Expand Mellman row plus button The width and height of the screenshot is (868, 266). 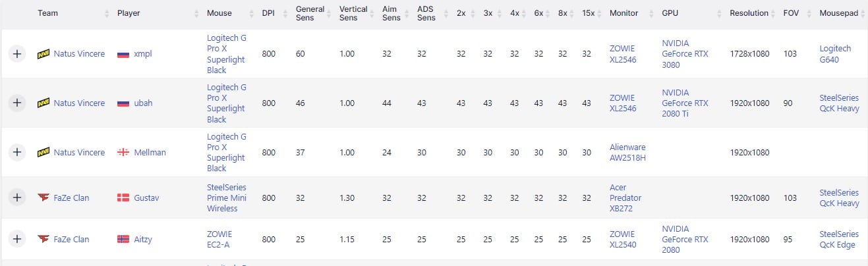click(17, 152)
